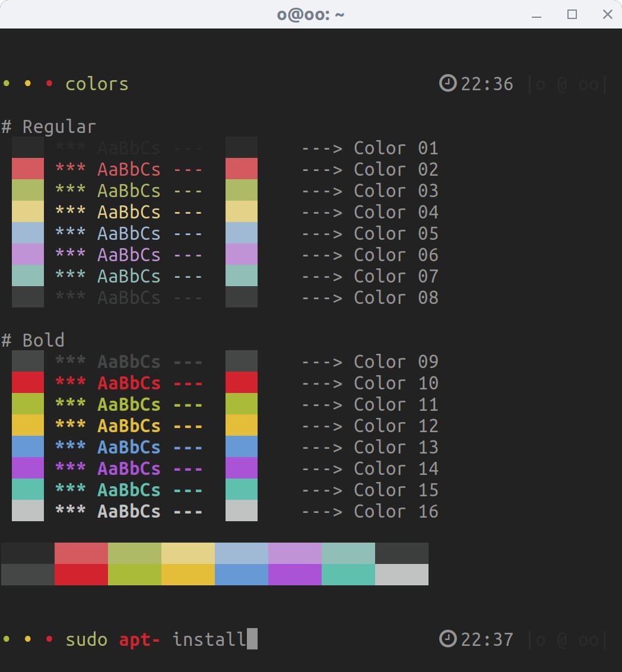Maximize the terminal window

(x=572, y=14)
